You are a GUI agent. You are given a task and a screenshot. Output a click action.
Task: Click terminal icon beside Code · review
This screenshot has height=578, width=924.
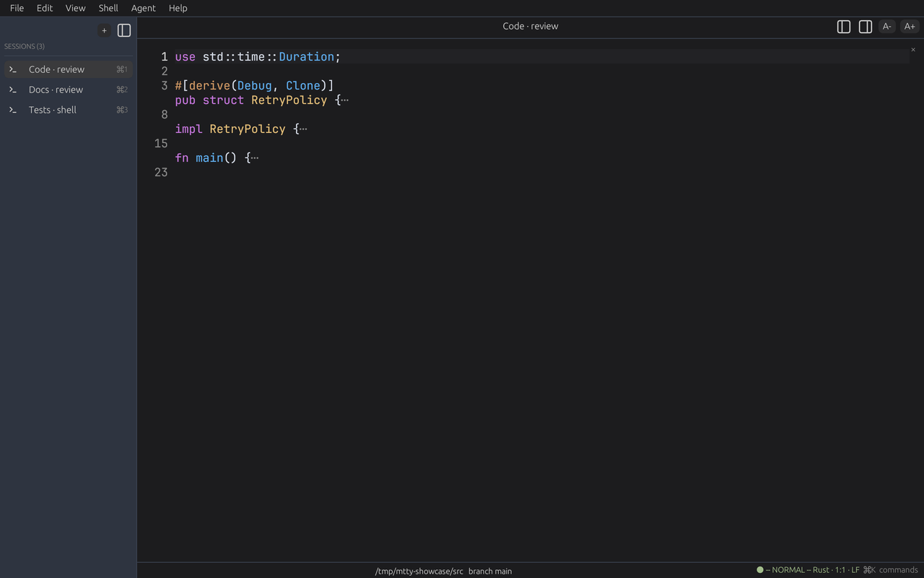(13, 69)
